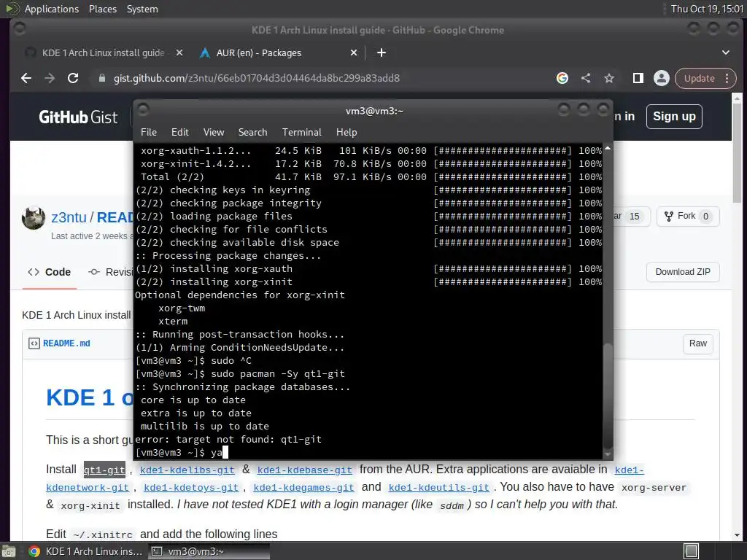The width and height of the screenshot is (747, 560).
Task: Bookmark this page with the star icon
Action: [609, 78]
